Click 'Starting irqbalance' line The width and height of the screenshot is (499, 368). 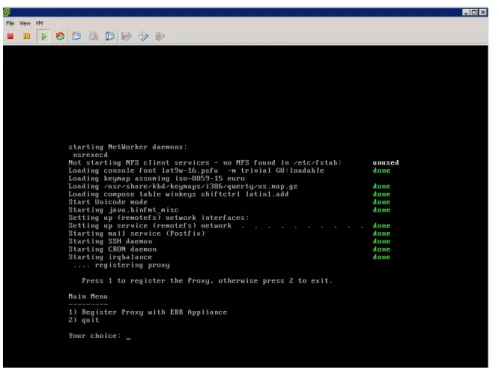(x=110, y=257)
